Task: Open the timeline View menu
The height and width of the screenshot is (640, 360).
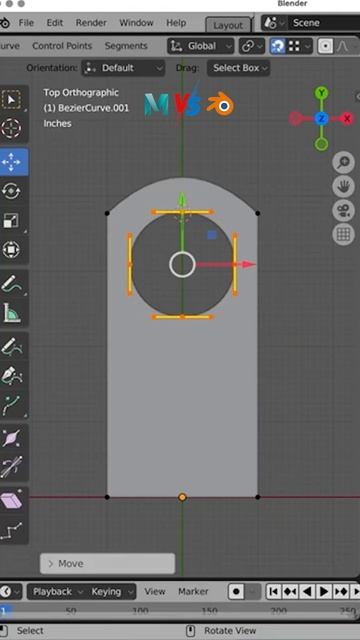Action: (155, 591)
